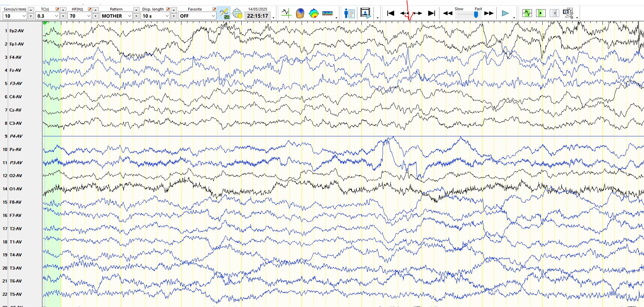Viewport: 644px width, 307px height.
Task: Expand the video clip tool options arrow
Action: tap(577, 17)
